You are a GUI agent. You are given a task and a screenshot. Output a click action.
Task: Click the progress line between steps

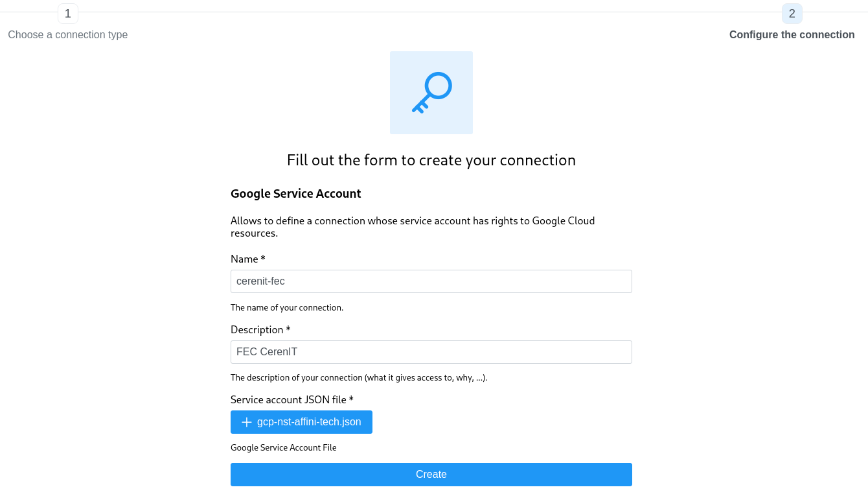tap(428, 12)
